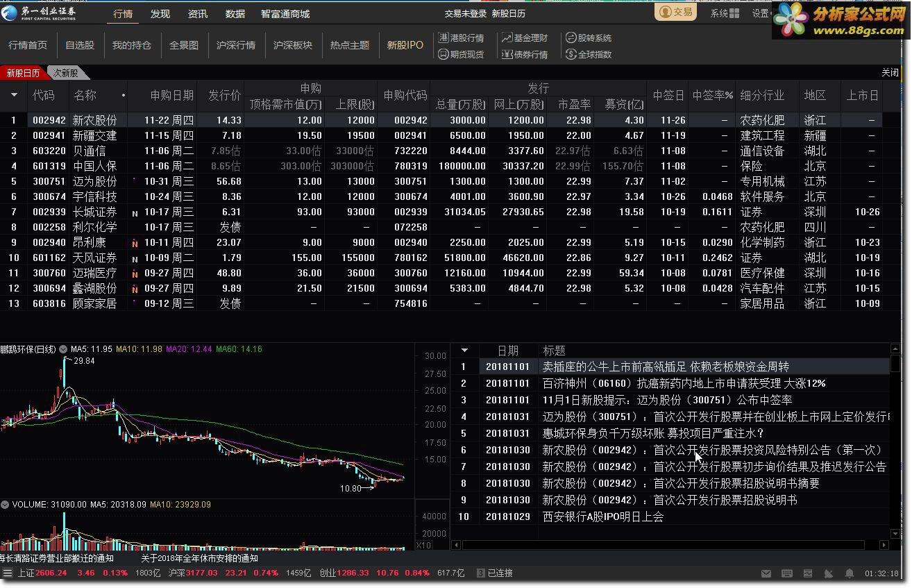Toggle sort dot next to 名称 header
The height and width of the screenshot is (588, 912).
pos(124,95)
